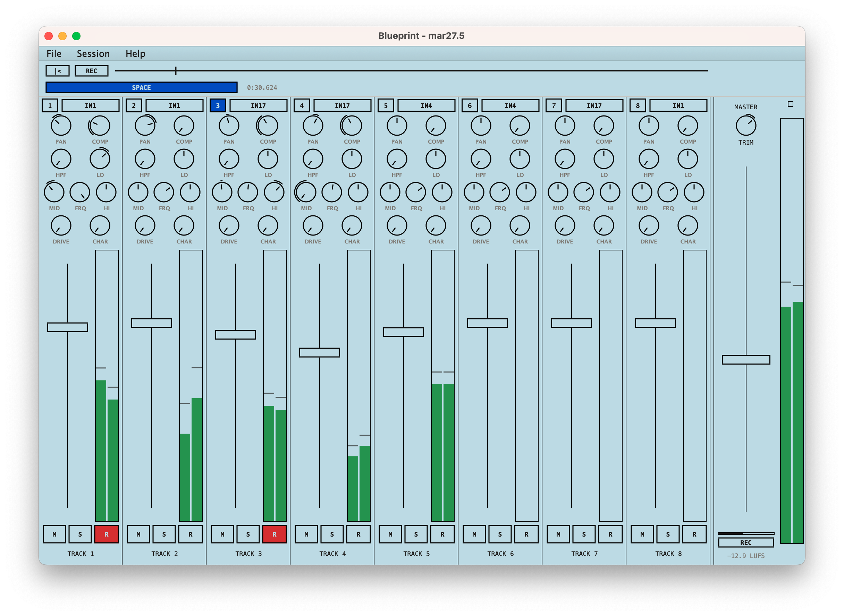
Task: Click the CHAR knob on Track 5
Action: pyautogui.click(x=437, y=225)
